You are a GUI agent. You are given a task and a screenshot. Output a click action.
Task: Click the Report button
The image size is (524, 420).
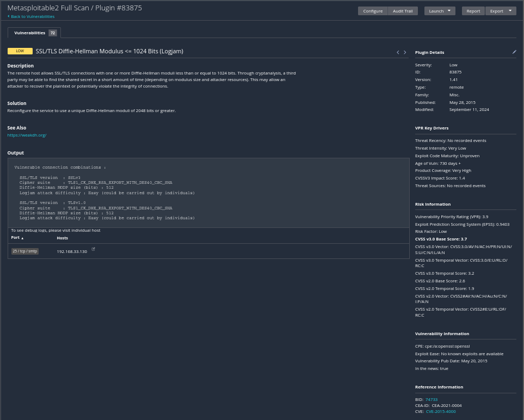473,11
